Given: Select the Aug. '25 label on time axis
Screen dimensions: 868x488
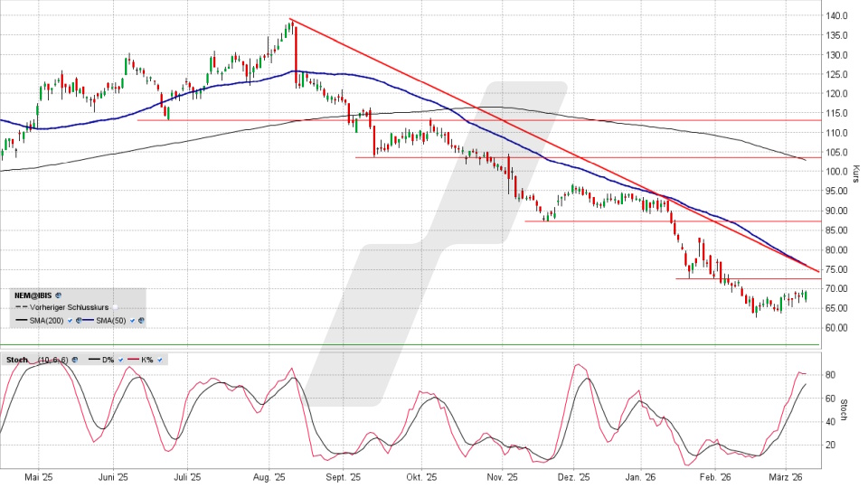Looking at the screenshot, I should click(269, 476).
